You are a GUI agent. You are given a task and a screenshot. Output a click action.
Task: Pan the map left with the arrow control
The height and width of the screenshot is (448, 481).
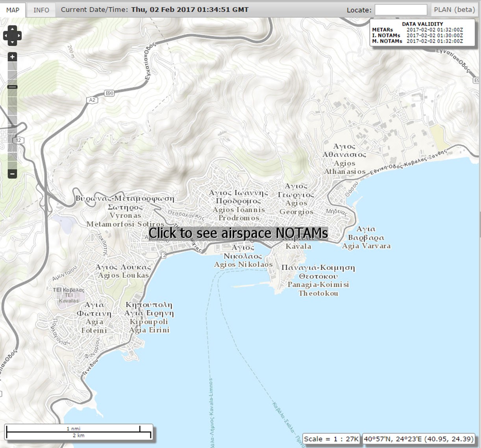[6, 36]
